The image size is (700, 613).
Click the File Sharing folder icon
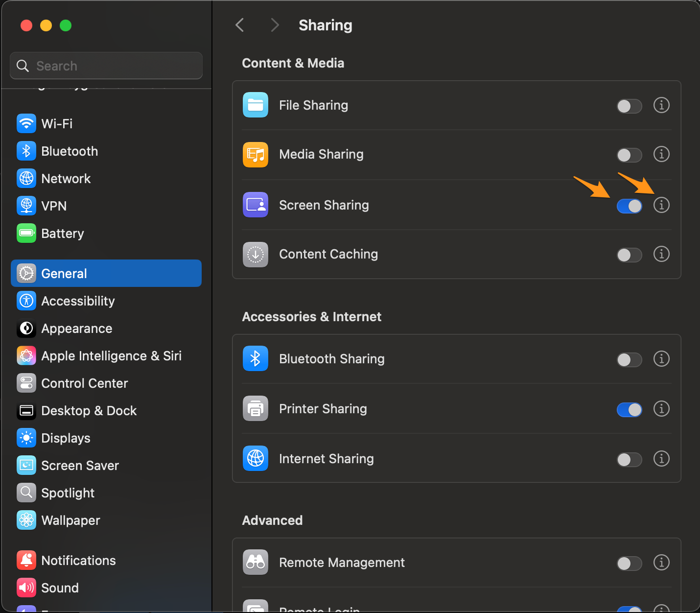[x=255, y=105]
